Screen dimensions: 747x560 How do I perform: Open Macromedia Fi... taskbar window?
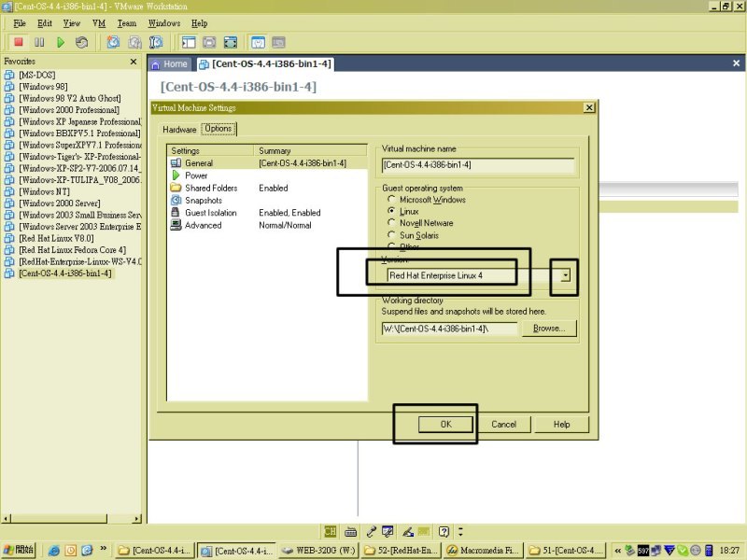(x=484, y=551)
